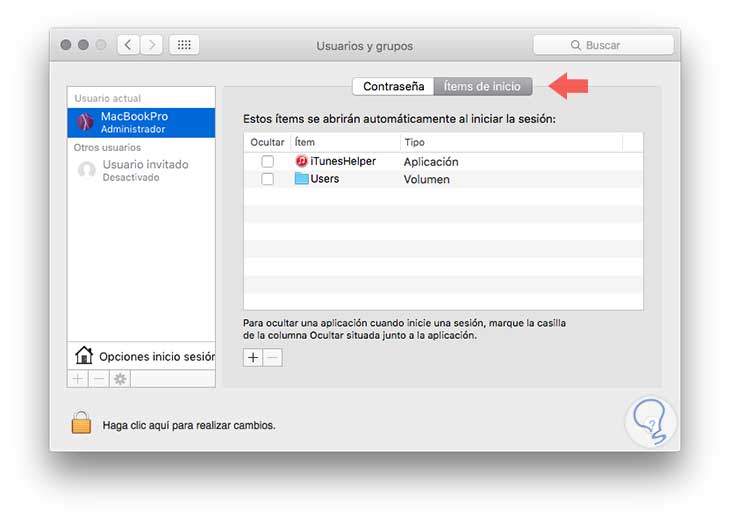Viewport: 730px width, 522px height.
Task: Remove user with sidebar minus button
Action: 99,379
